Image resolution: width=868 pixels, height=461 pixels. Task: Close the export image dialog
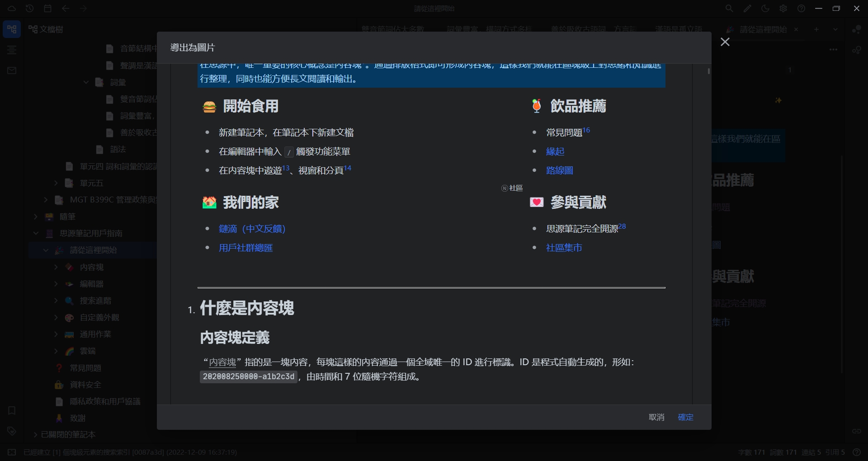coord(725,42)
